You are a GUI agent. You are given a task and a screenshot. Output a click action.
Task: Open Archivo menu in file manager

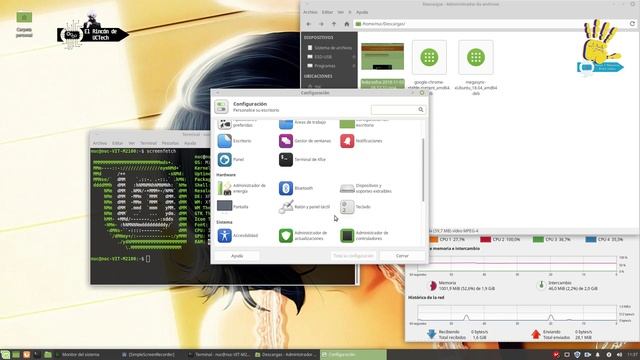point(310,12)
